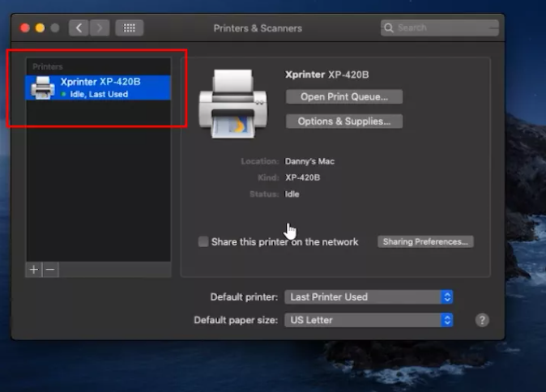The image size is (546, 392).
Task: Open Print Queue for the printer
Action: [x=344, y=96]
